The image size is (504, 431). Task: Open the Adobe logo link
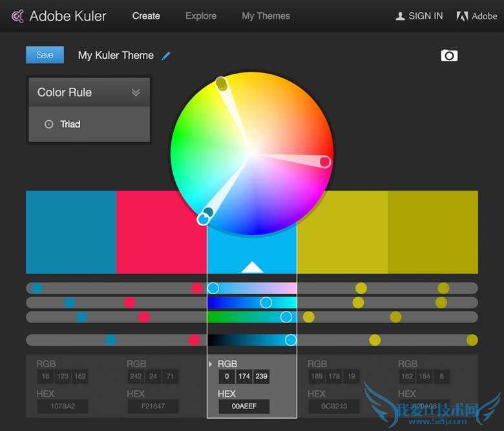(x=477, y=16)
